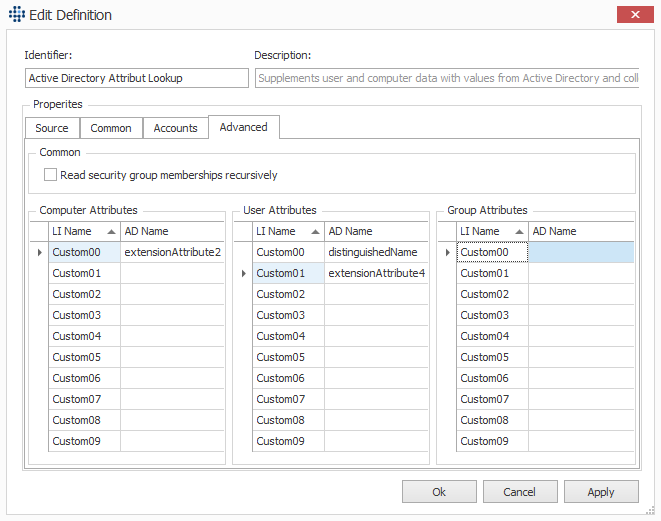Select Custom08 in Group Attributes
Image resolution: width=661 pixels, height=521 pixels.
click(x=492, y=420)
